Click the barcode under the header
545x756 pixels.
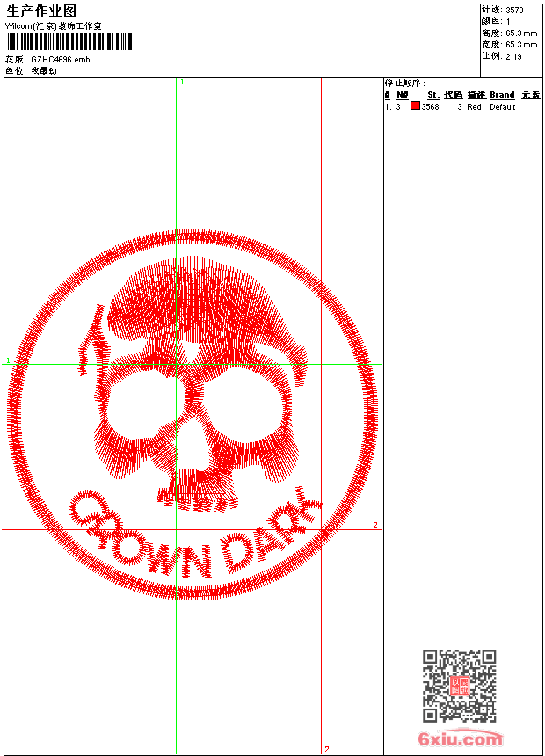click(69, 42)
